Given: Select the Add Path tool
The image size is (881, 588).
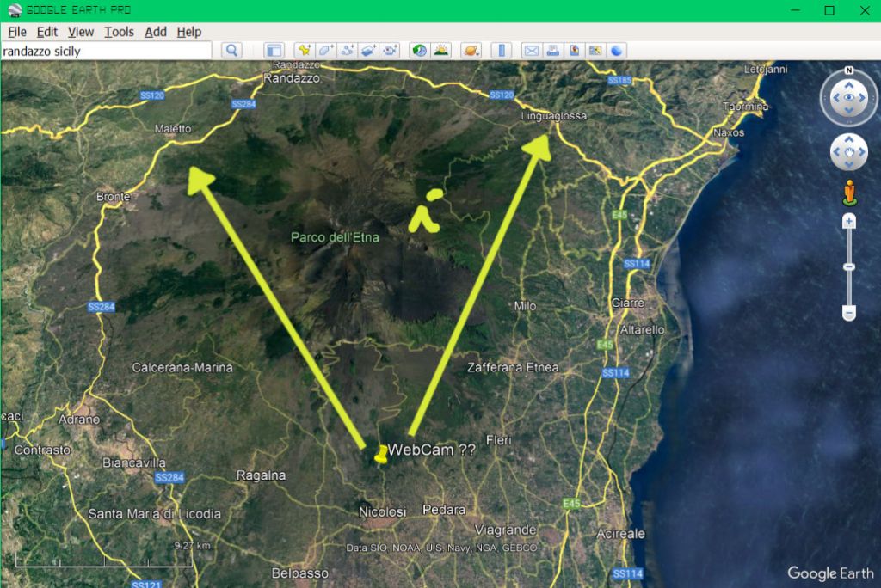Looking at the screenshot, I should point(348,51).
